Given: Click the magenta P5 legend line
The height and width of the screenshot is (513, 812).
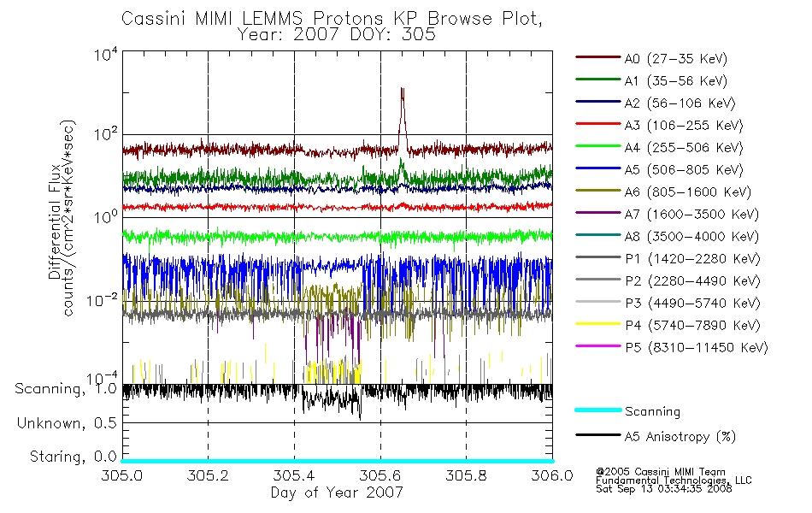Looking at the screenshot, I should [x=597, y=345].
